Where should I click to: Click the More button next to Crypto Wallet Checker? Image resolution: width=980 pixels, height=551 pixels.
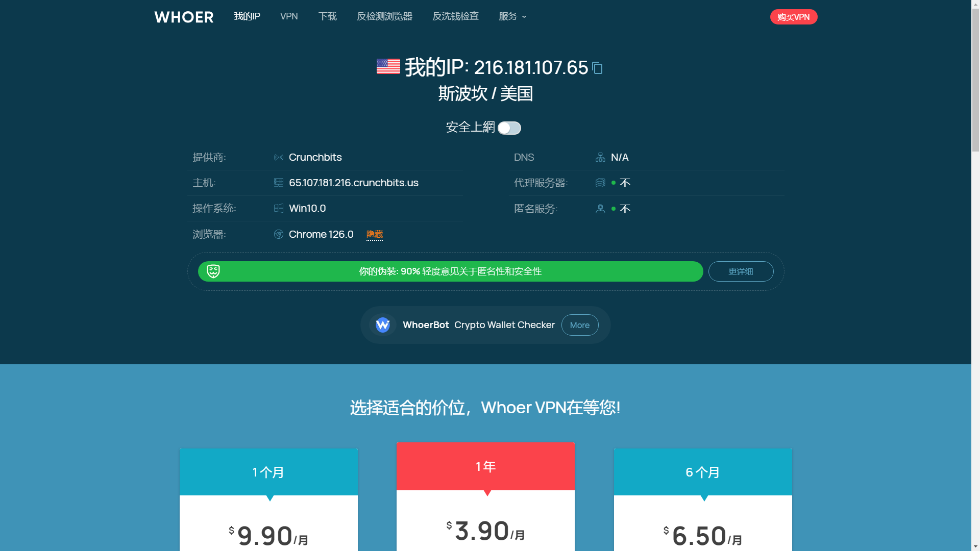click(580, 325)
